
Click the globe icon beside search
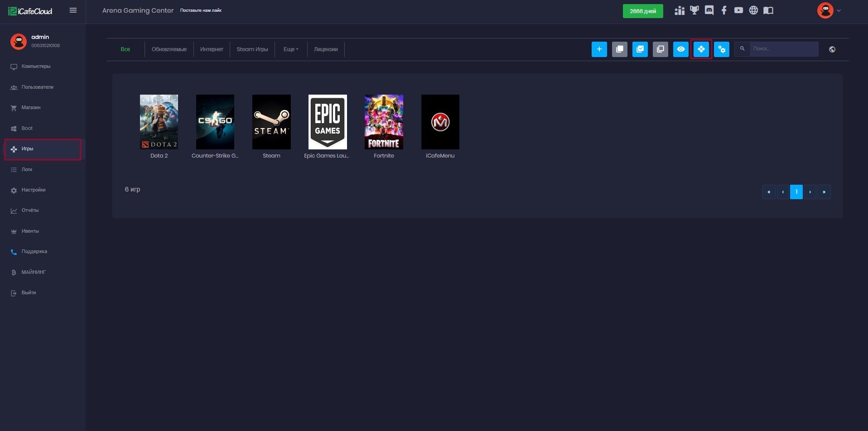pyautogui.click(x=832, y=49)
